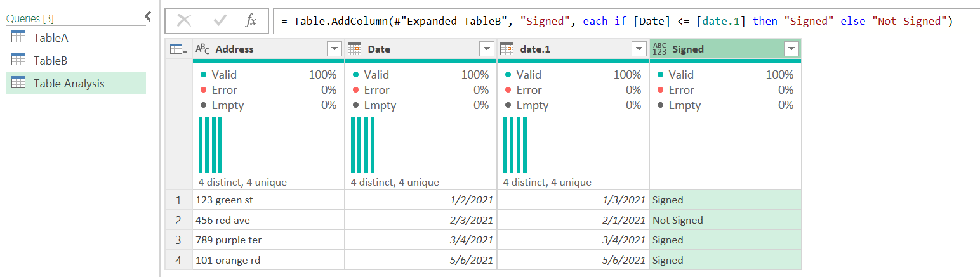The image size is (980, 277).
Task: Click the cell "101 orange rd"
Action: pos(268,260)
